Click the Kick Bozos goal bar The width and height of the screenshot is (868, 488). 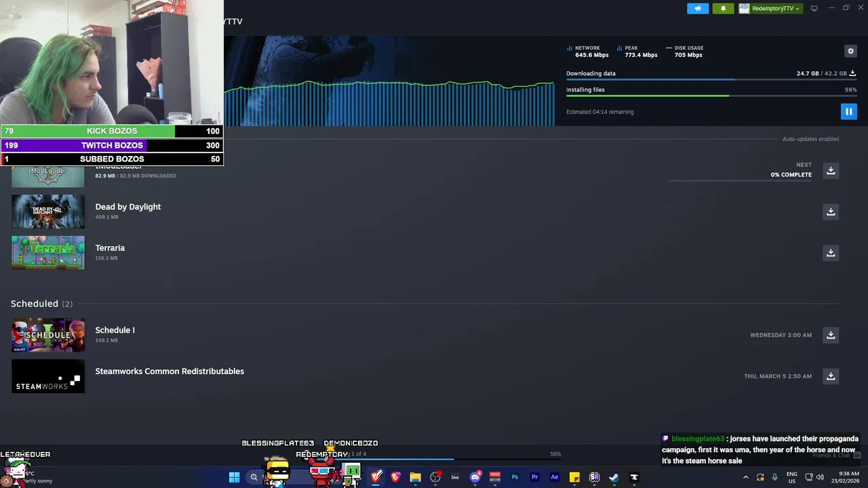(x=112, y=131)
